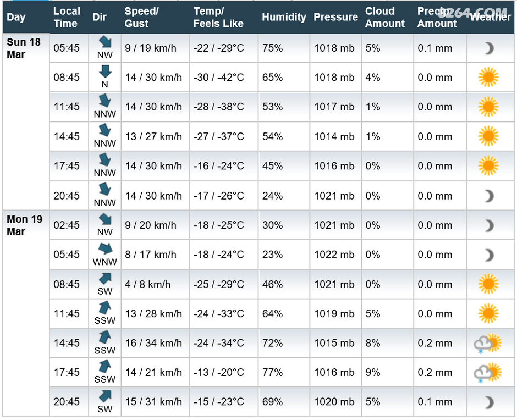Click the snow cloud icon at Monday 14:45
The height and width of the screenshot is (420, 517).
point(488,344)
